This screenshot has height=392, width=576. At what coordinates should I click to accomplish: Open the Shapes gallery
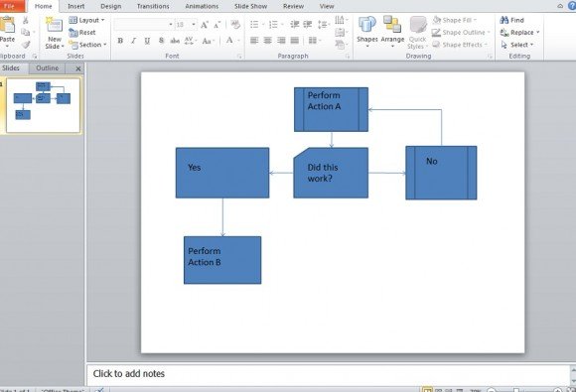tap(367, 32)
